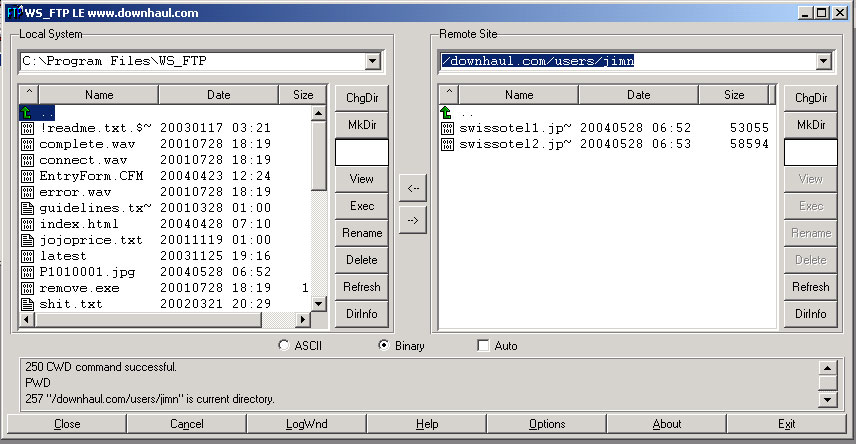Screen dimensions: 856x444
Task: Click the local list scroll-up arrow
Action: tap(319, 113)
